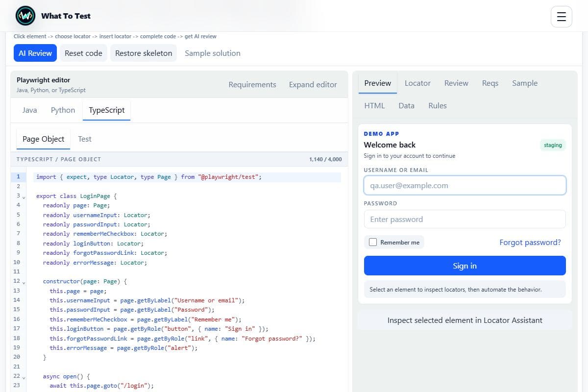Image resolution: width=588 pixels, height=392 pixels.
Task: Click the 'readonly passwordInput: Locator;' code line
Action: pyautogui.click(x=97, y=224)
